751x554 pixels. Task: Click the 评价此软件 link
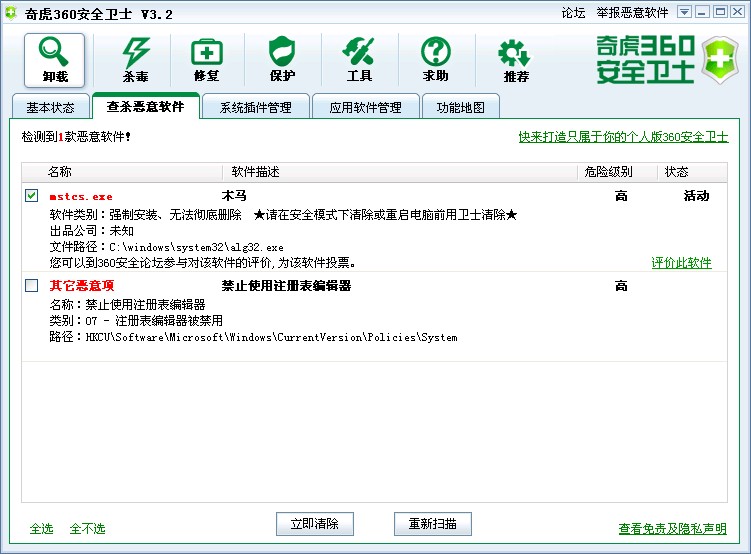pyautogui.click(x=681, y=262)
